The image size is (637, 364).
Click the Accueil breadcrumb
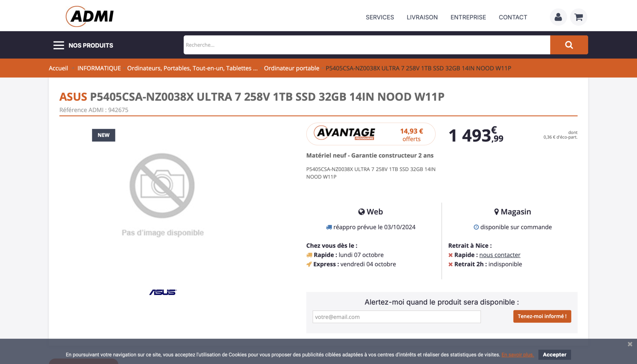click(x=58, y=68)
